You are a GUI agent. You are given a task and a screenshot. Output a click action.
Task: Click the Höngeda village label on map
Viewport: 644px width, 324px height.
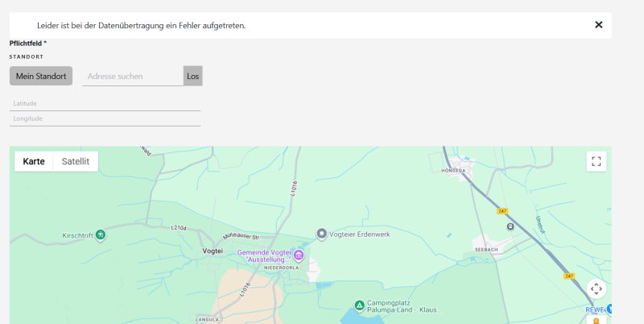click(x=454, y=171)
